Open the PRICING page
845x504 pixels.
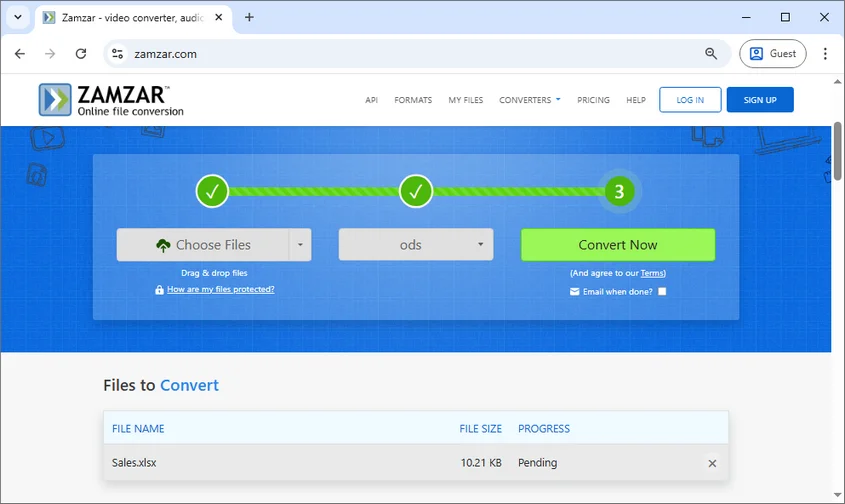[593, 100]
